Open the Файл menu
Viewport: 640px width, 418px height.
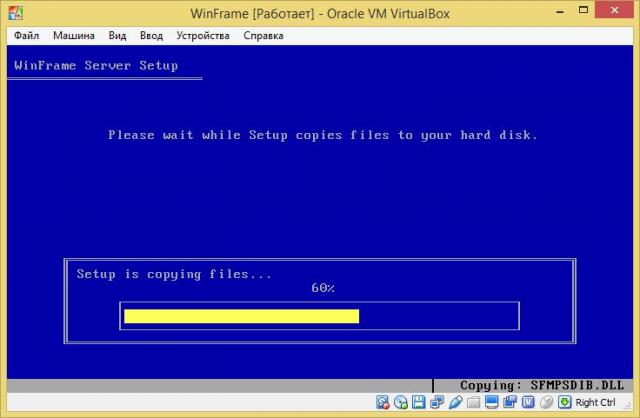click(27, 36)
